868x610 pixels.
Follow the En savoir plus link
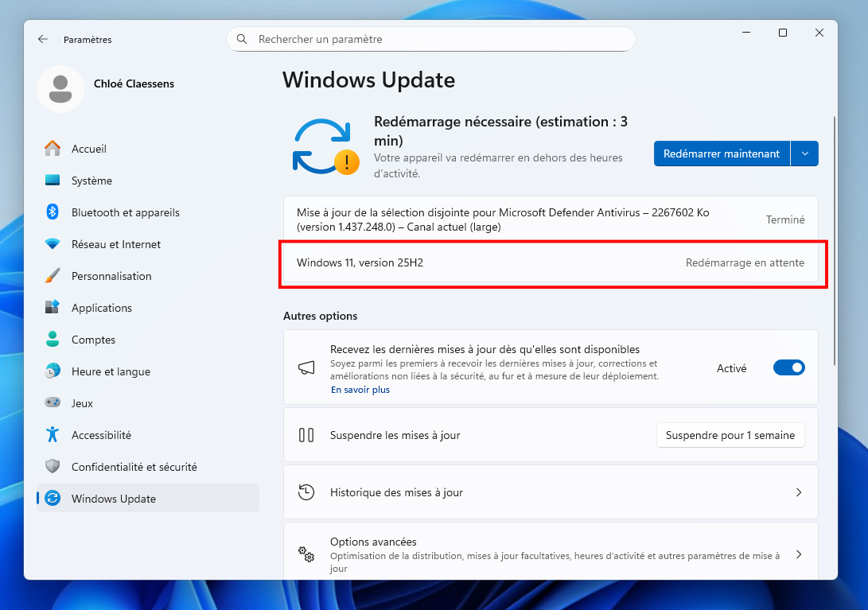360,390
